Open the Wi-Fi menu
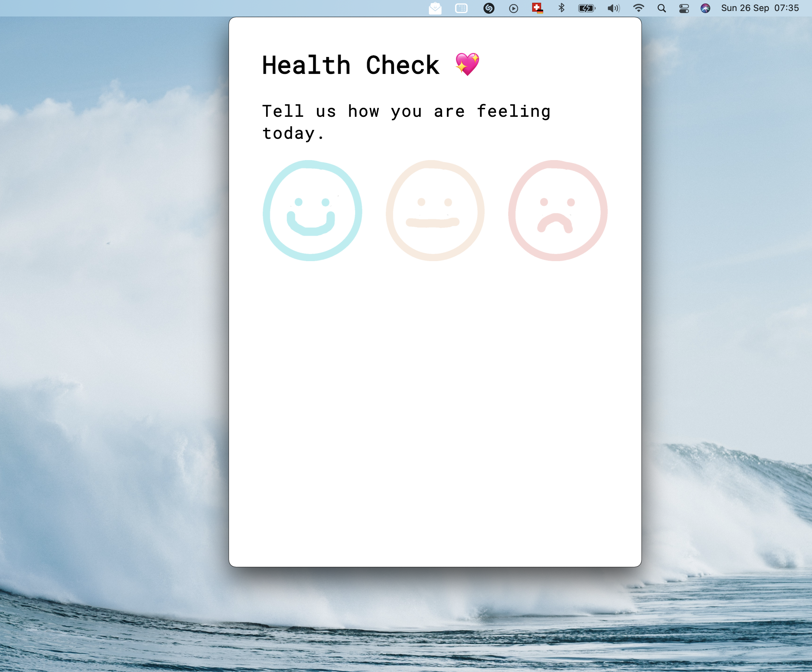 (638, 8)
